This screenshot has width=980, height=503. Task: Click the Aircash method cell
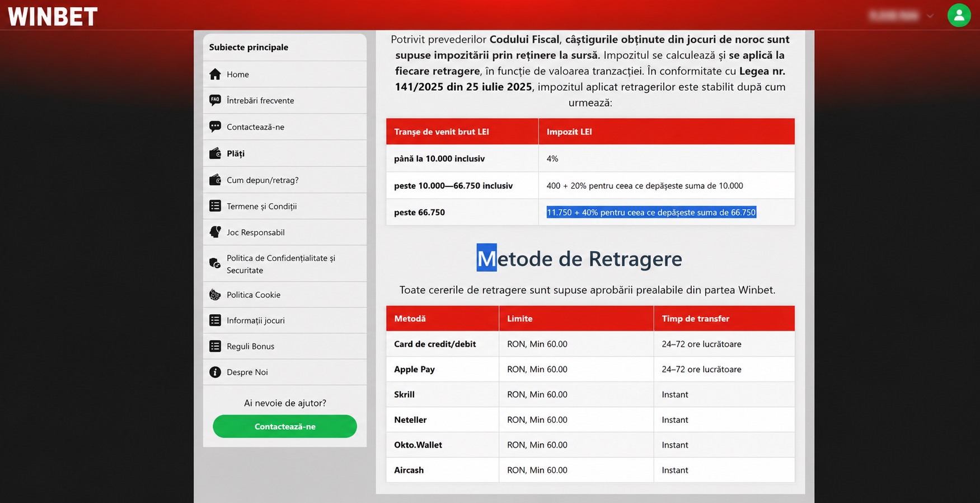(443, 470)
